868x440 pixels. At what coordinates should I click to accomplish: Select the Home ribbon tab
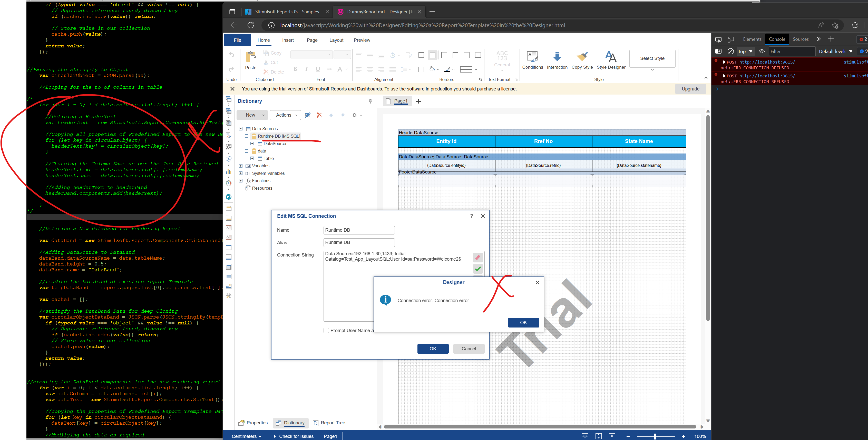click(264, 40)
